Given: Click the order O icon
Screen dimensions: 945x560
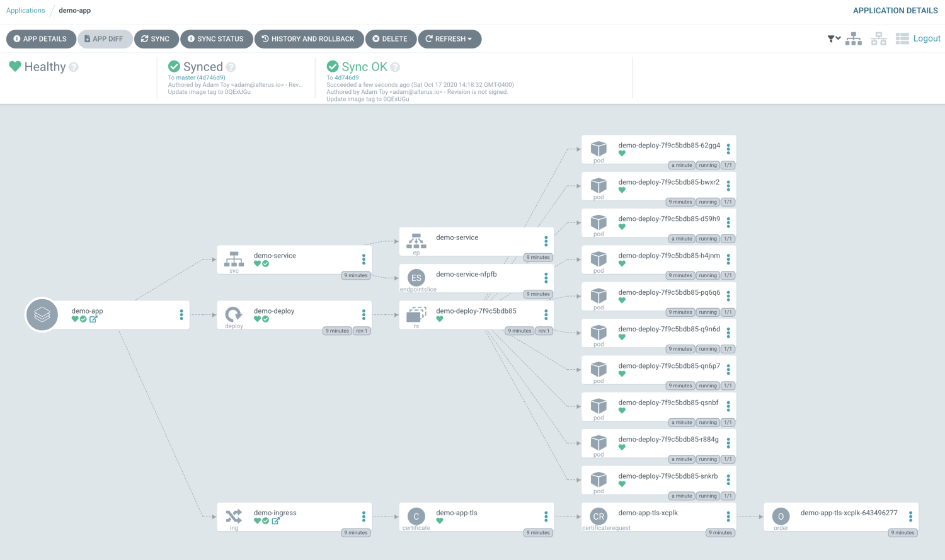Looking at the screenshot, I should click(x=781, y=517).
